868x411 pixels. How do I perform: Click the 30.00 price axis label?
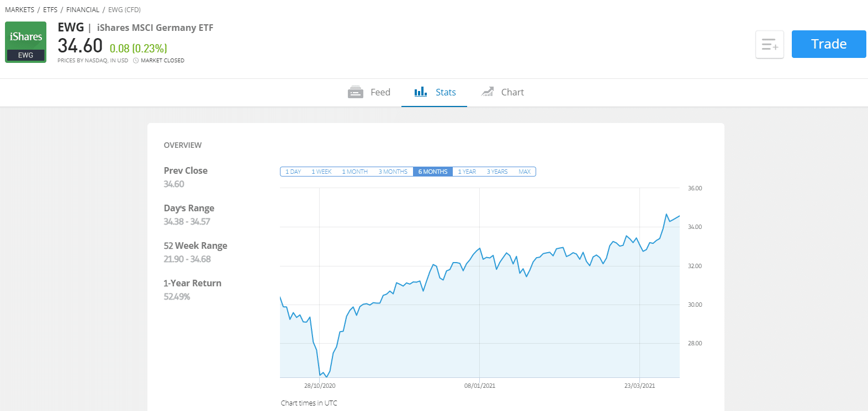click(x=695, y=305)
